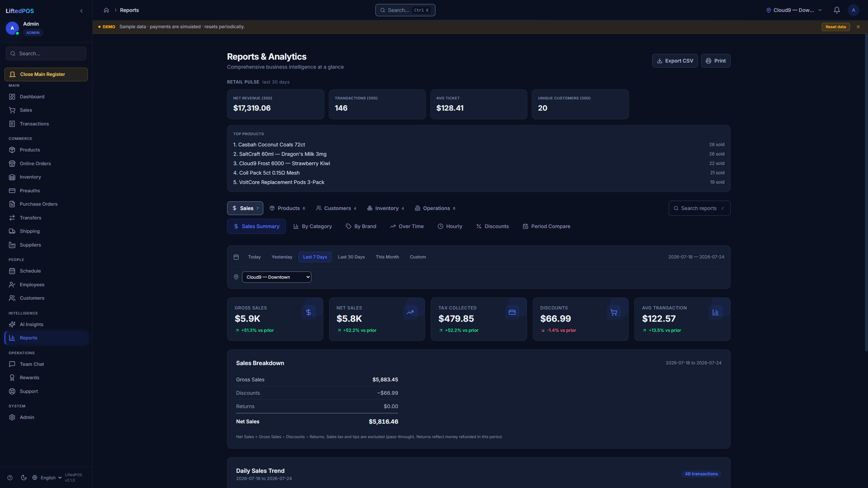The height and width of the screenshot is (488, 868).
Task: Select the This Month range
Action: (387, 257)
